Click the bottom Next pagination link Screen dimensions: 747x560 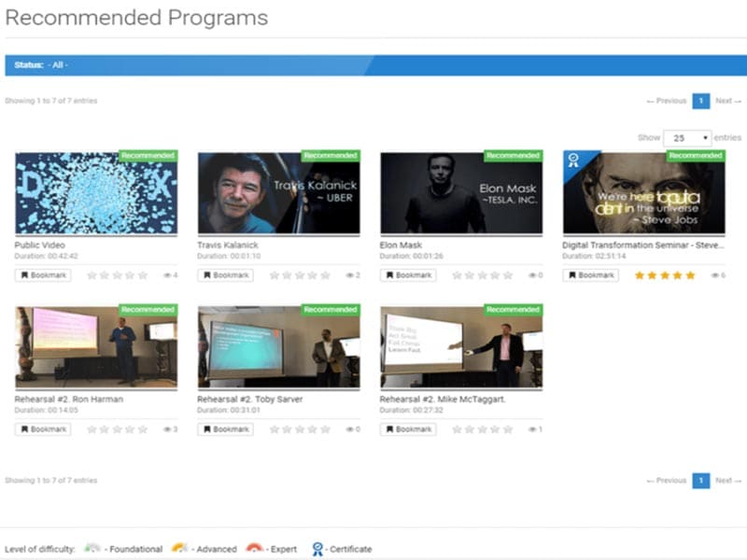[728, 480]
